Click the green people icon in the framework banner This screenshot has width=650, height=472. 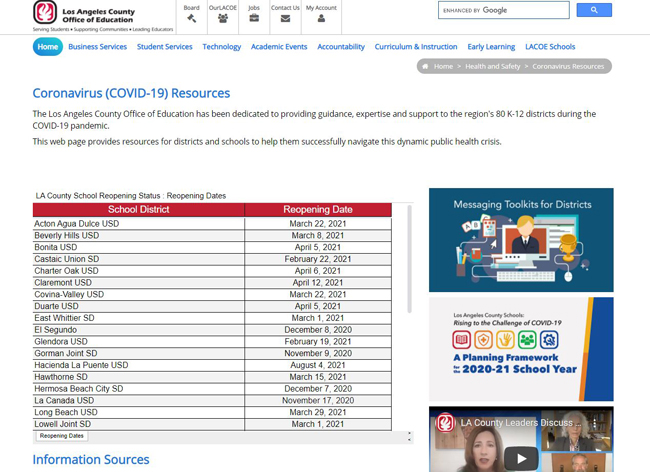click(527, 340)
